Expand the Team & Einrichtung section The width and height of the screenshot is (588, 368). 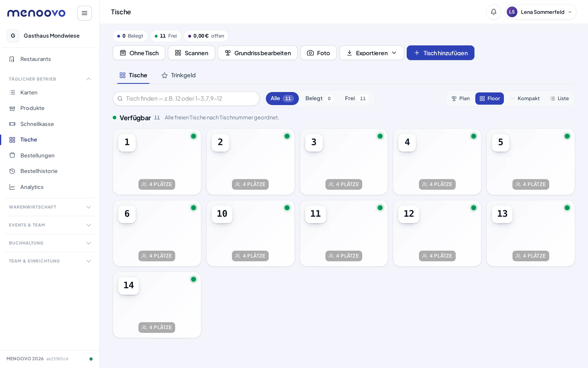tap(50, 261)
